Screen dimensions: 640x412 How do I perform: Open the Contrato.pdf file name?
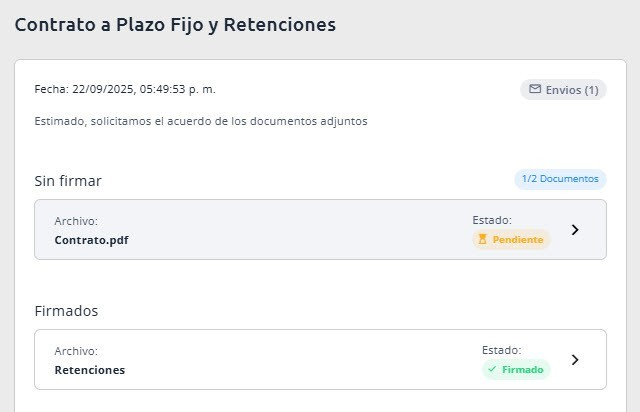tap(91, 240)
